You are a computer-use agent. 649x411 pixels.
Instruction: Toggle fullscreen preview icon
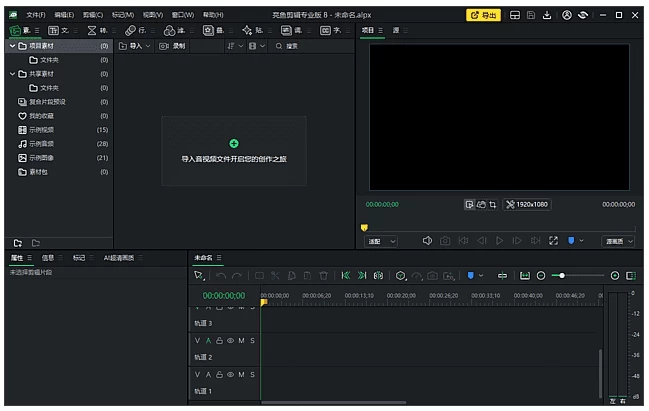coord(553,240)
